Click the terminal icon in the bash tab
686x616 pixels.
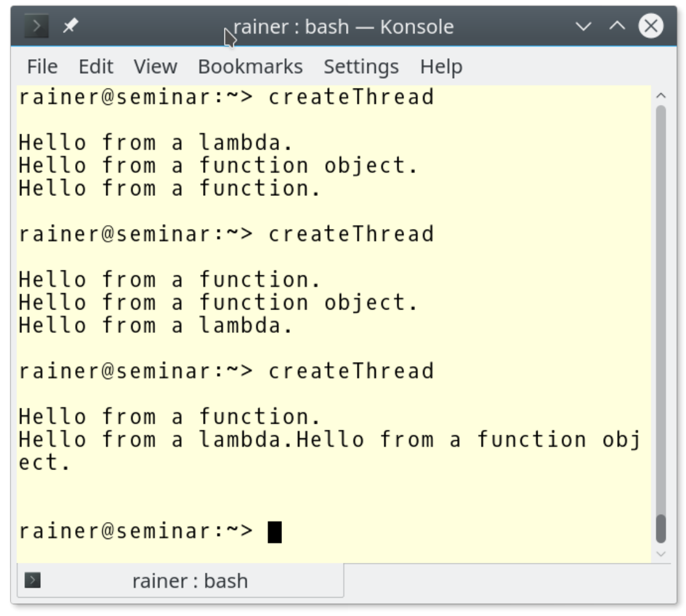(33, 580)
